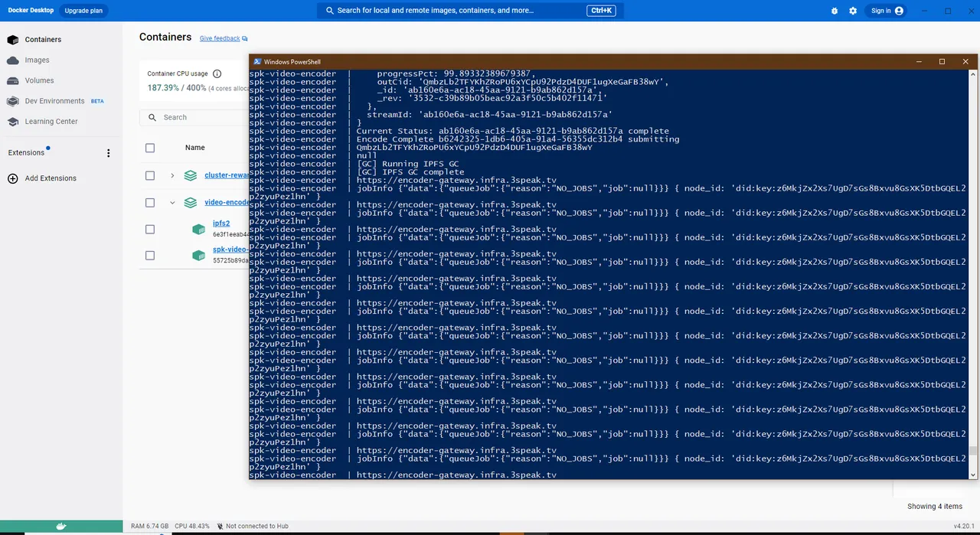This screenshot has height=535, width=980.
Task: Click the Volumes disk icon in sidebar
Action: 12,80
